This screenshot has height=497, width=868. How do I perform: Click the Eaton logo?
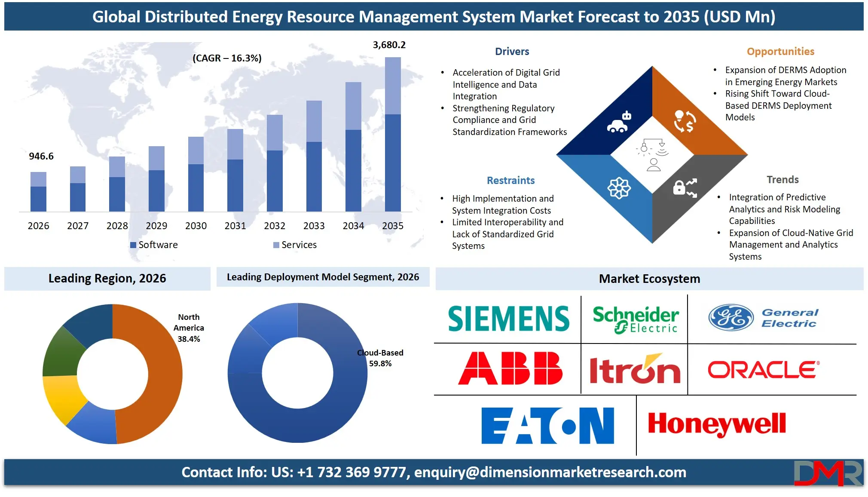pos(548,426)
